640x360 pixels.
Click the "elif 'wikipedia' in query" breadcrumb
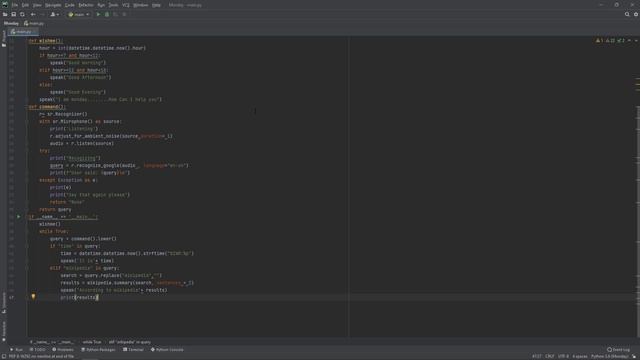point(130,342)
